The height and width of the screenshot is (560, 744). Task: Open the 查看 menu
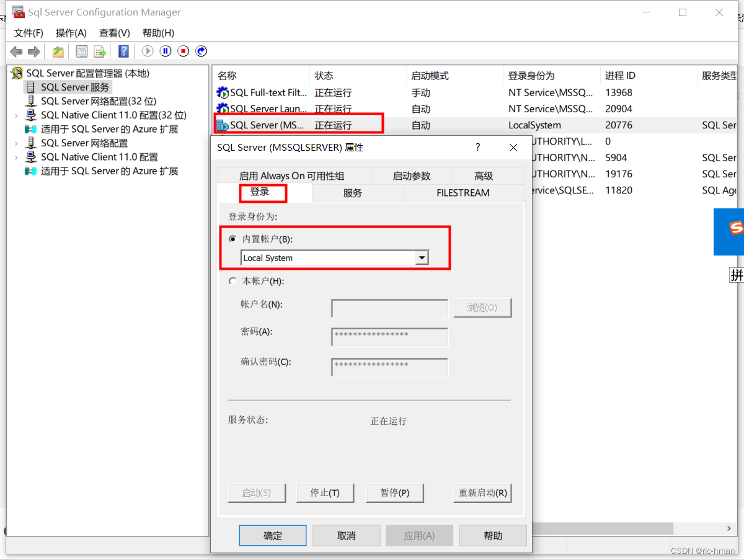tap(113, 33)
